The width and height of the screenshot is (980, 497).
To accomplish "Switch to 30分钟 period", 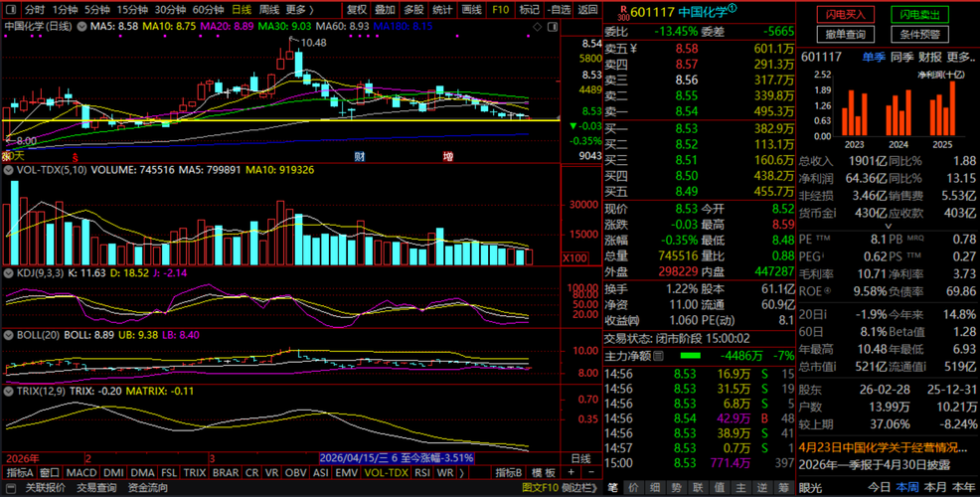I will (170, 10).
